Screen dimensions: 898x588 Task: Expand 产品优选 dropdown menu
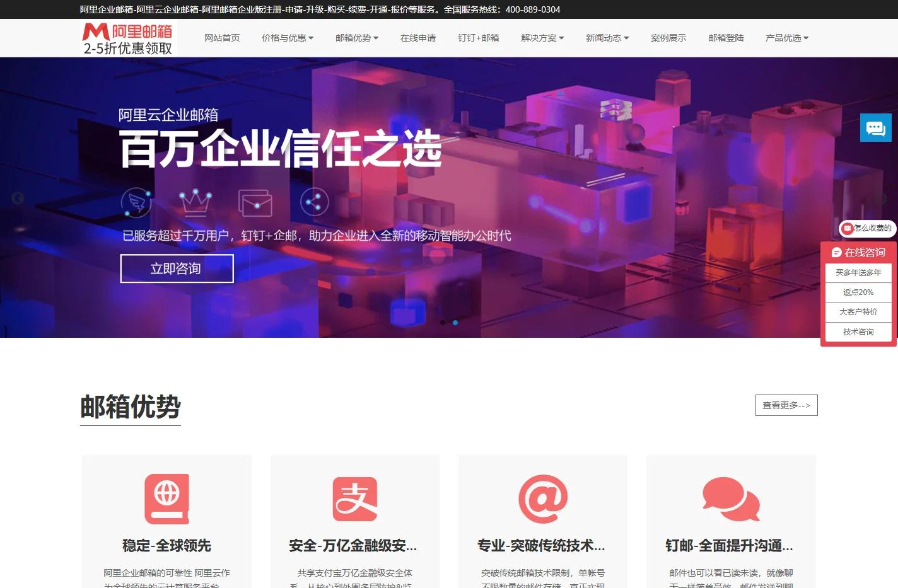pos(787,38)
